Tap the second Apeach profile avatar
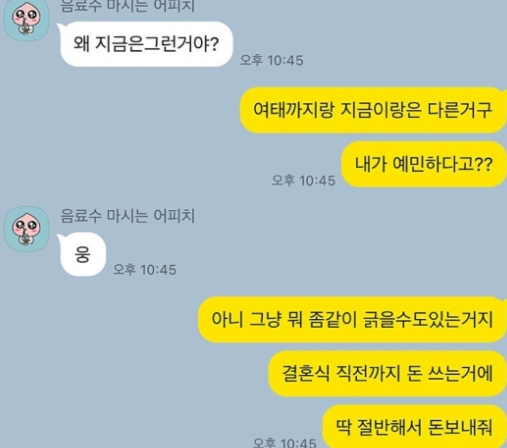Screen dimensions: 507x448 click(27, 229)
